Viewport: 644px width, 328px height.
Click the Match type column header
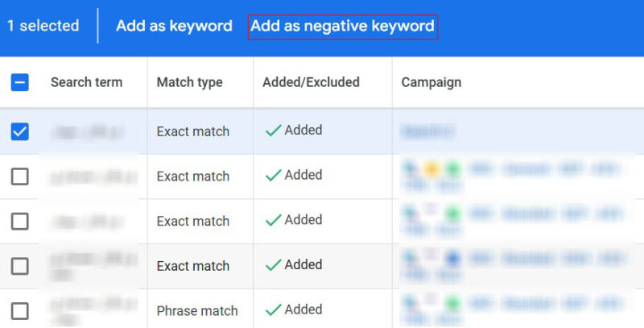pos(189,82)
